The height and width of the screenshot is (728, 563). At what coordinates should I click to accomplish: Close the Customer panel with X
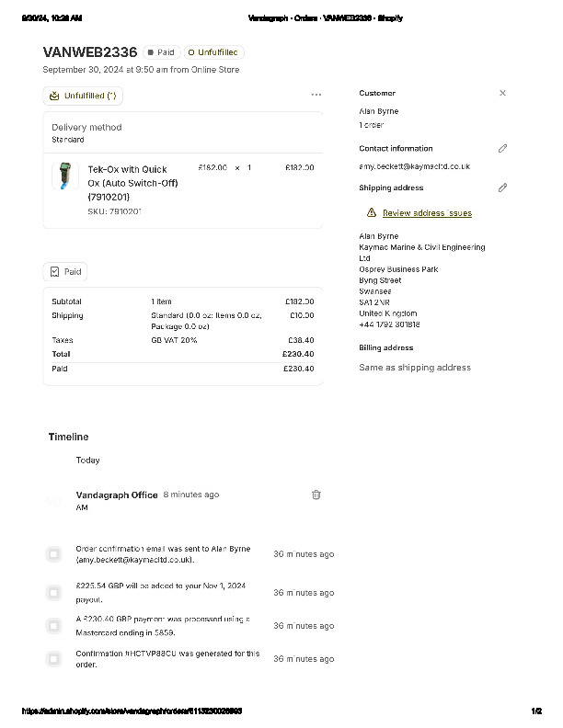click(502, 93)
